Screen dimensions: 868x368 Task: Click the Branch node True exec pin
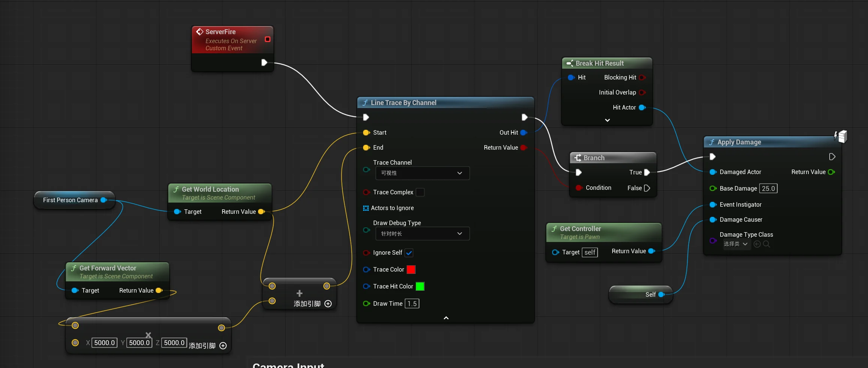point(647,172)
